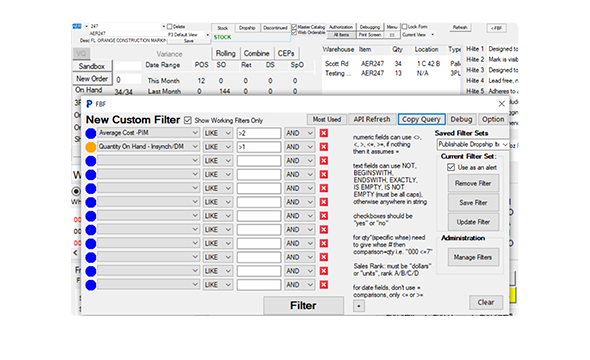Click the API Refresh button

pyautogui.click(x=372, y=119)
